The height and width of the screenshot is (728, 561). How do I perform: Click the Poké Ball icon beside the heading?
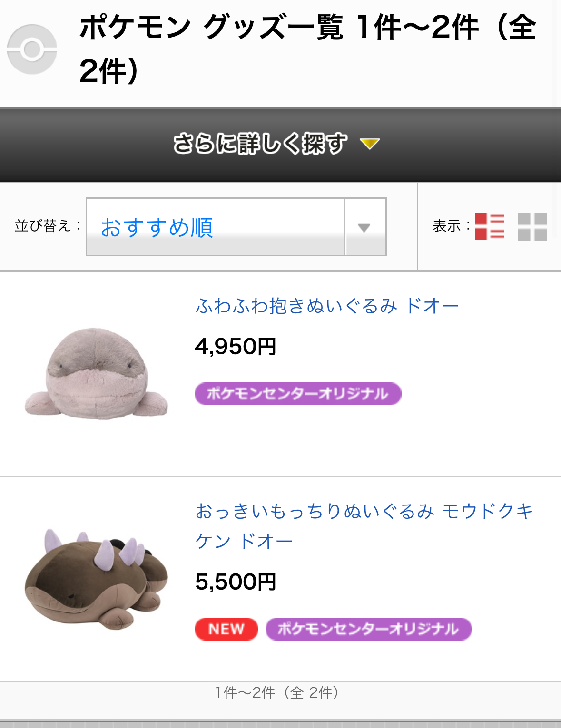coord(32,49)
